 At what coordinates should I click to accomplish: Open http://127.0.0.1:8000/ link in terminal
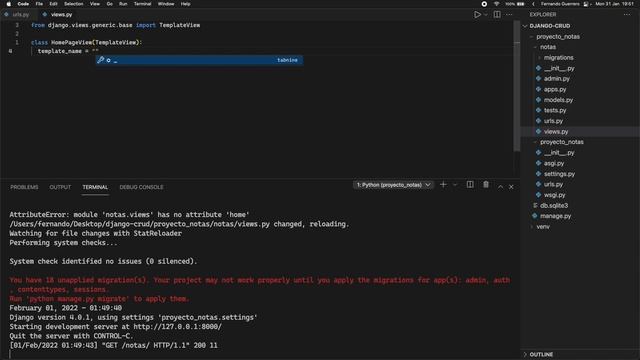[x=178, y=327]
